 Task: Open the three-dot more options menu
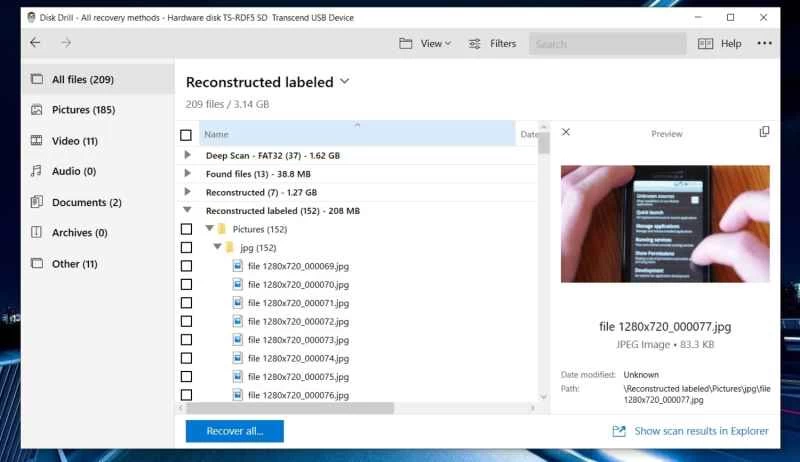[x=765, y=44]
